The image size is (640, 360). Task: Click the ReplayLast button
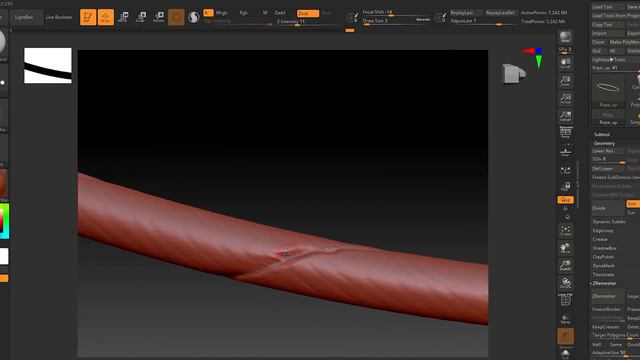pyautogui.click(x=466, y=13)
